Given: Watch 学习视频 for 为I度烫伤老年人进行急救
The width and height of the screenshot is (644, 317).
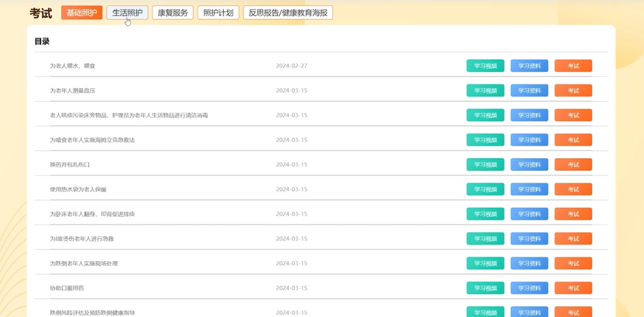Looking at the screenshot, I should coord(486,239).
